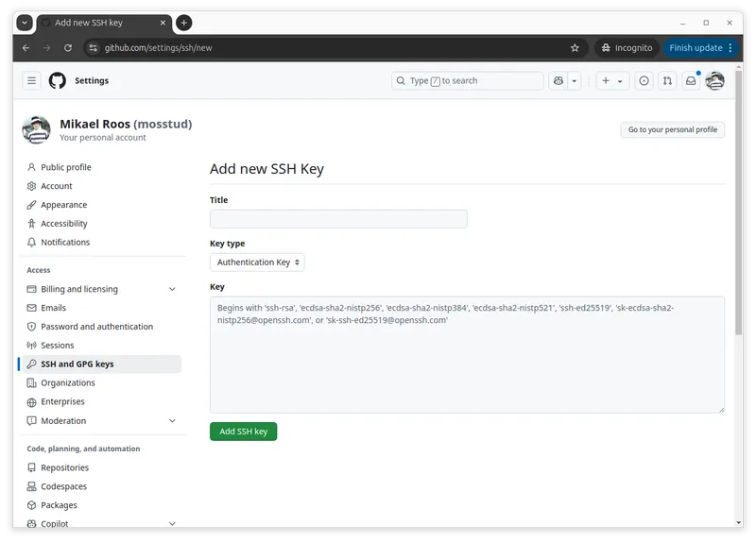Viewport: 756px width, 542px height.
Task: Expand the Moderation section
Action: [x=172, y=421]
